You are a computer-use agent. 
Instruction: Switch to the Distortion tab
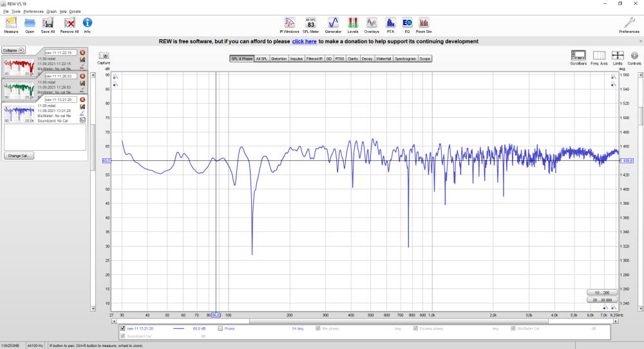279,59
